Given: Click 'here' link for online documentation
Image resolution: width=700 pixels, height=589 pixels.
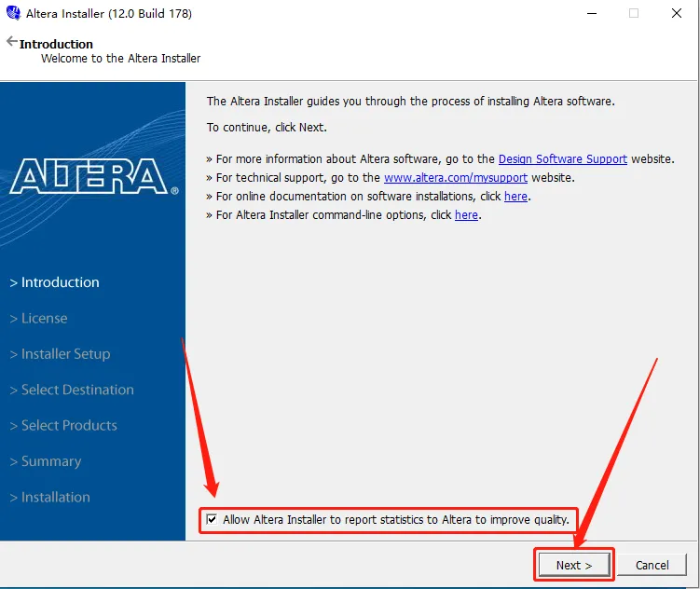Looking at the screenshot, I should (x=515, y=197).
